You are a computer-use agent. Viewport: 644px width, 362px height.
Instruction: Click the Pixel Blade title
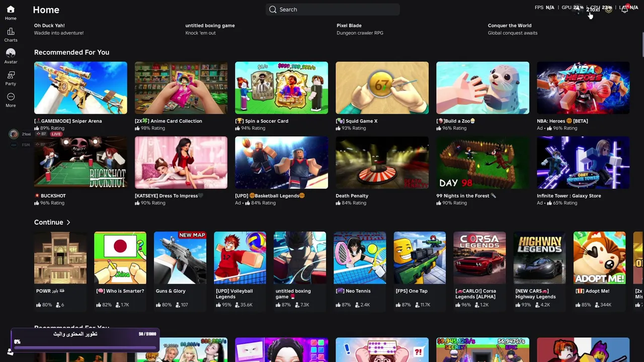[349, 26]
